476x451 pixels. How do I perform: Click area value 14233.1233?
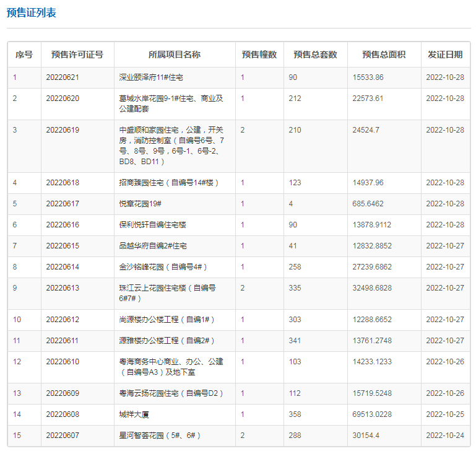[x=372, y=362]
